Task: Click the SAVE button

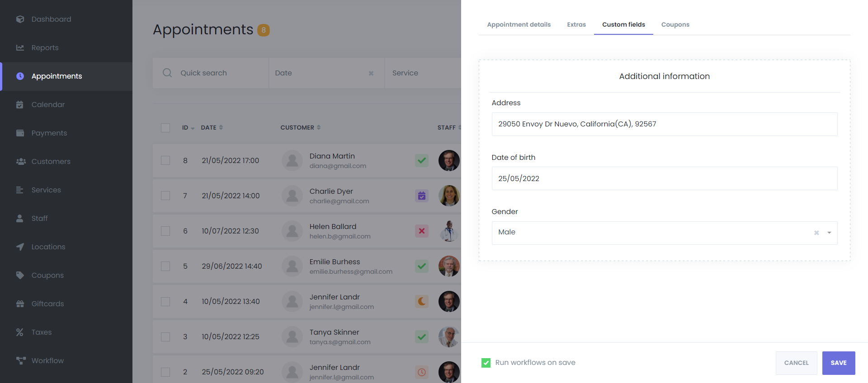Action: [x=839, y=363]
